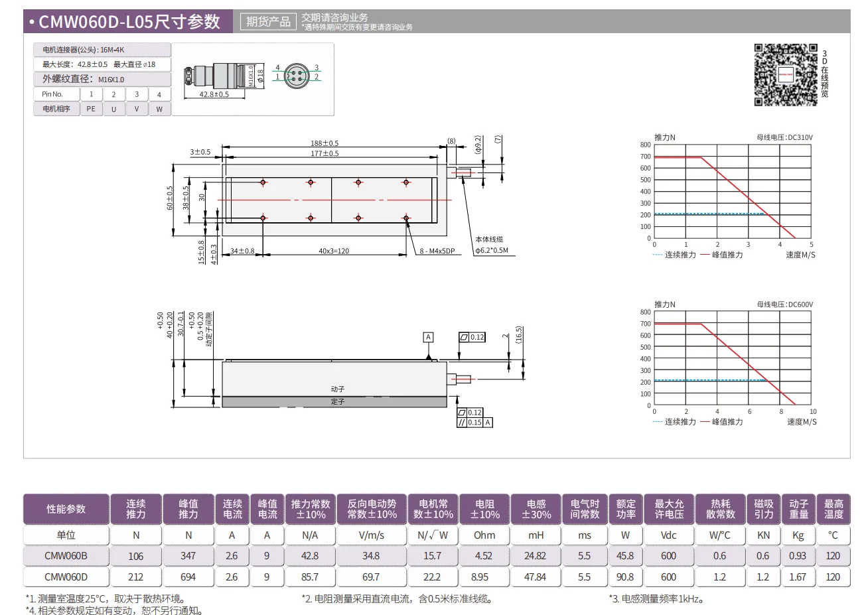Click the 60±0.5 vertical dimension
This screenshot has height=615, width=868.
tap(170, 198)
